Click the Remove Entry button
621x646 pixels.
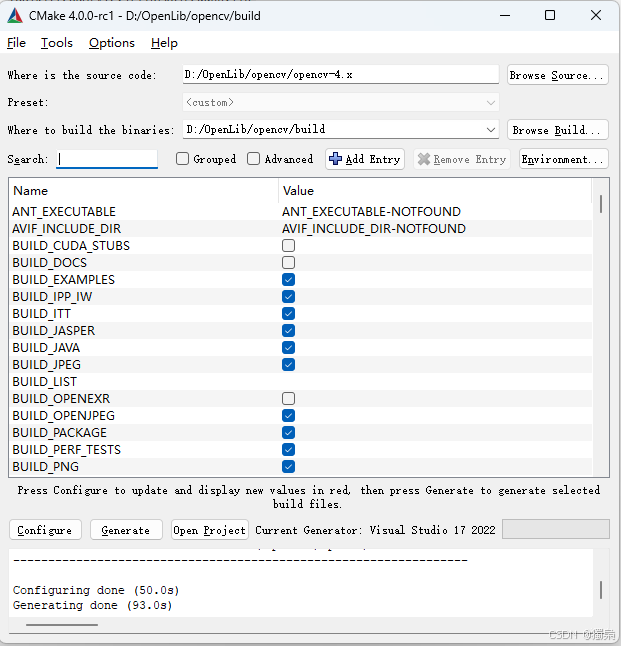pyautogui.click(x=462, y=159)
